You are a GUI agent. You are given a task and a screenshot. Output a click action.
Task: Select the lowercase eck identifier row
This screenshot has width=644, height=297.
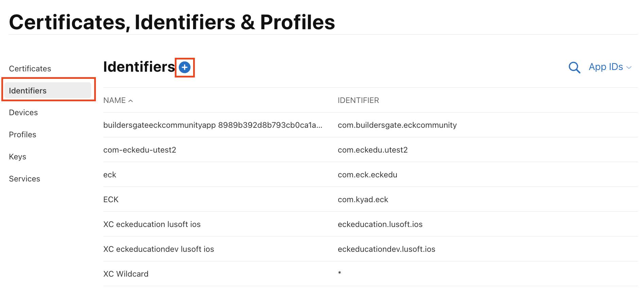(x=110, y=175)
